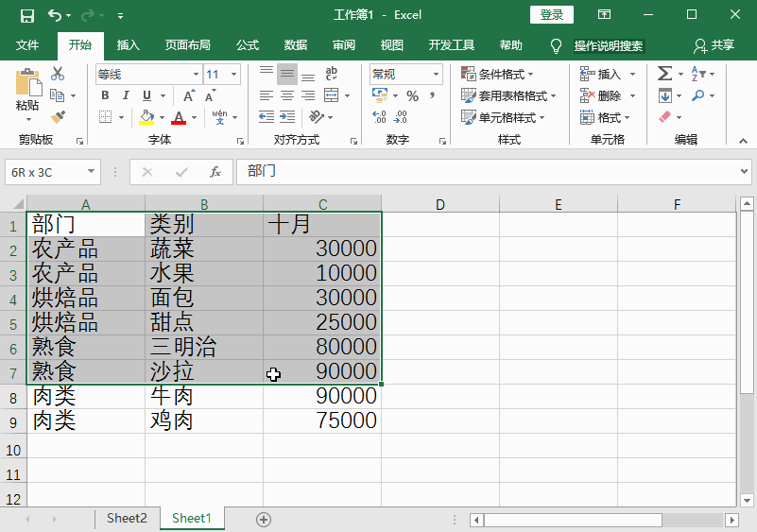Switch to the 公式 Formulas tab
The width and height of the screenshot is (757, 532).
click(248, 45)
